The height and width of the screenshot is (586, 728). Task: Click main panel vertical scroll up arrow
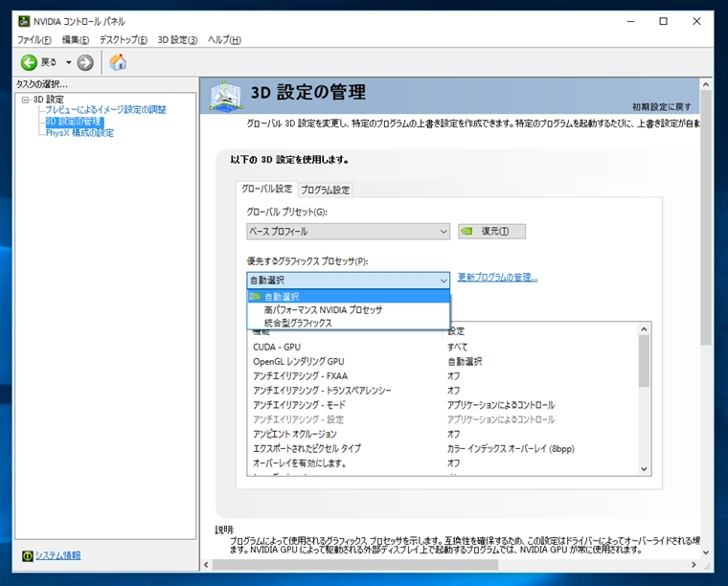(706, 84)
